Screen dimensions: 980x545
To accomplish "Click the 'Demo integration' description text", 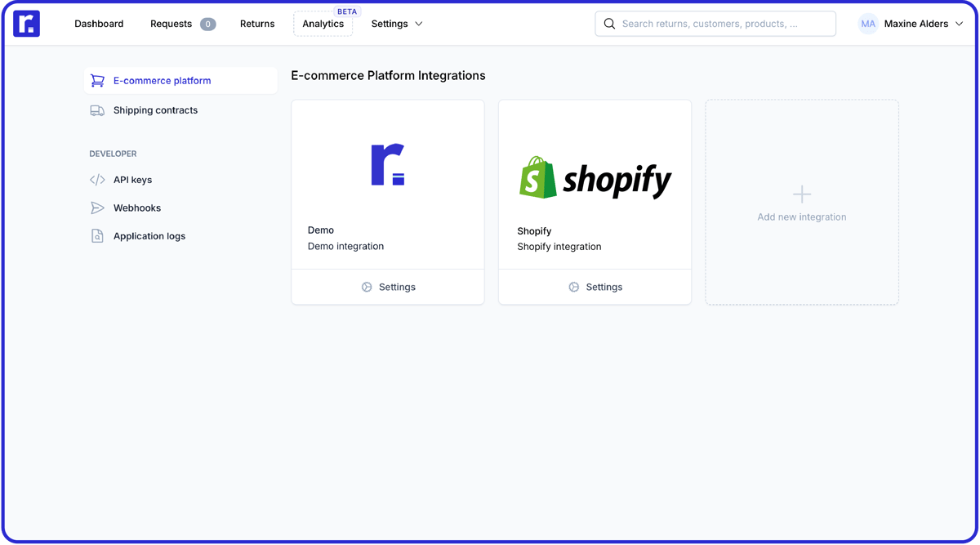I will (x=345, y=246).
